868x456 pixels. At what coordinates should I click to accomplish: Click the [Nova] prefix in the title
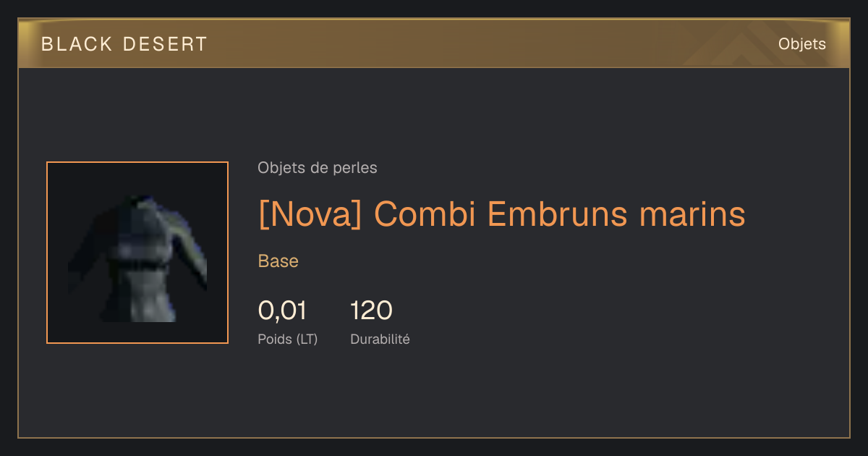(x=310, y=214)
